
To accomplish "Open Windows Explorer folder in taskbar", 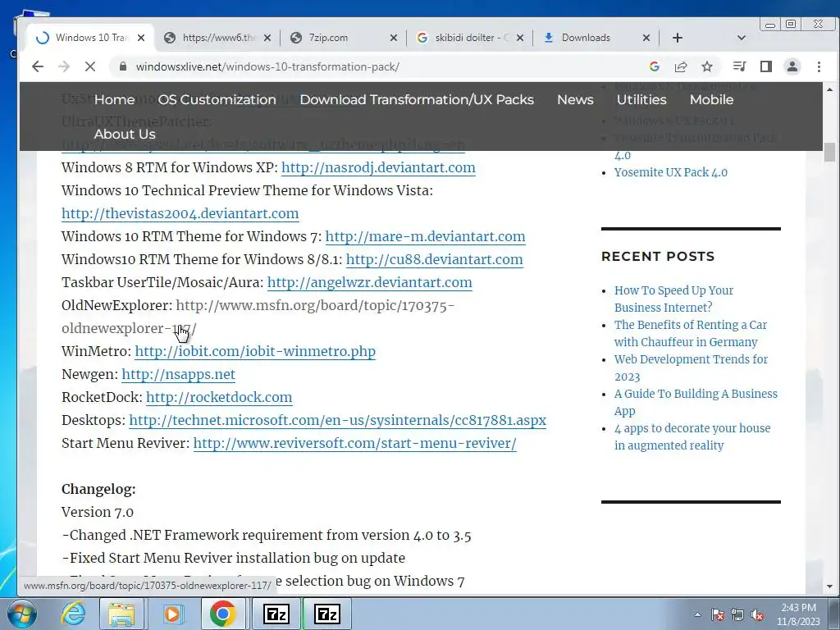I will (x=121, y=614).
